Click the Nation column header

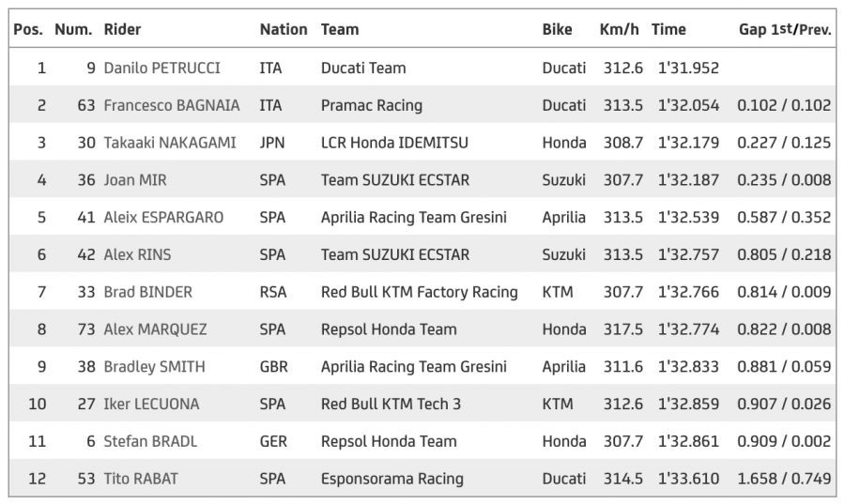(284, 29)
